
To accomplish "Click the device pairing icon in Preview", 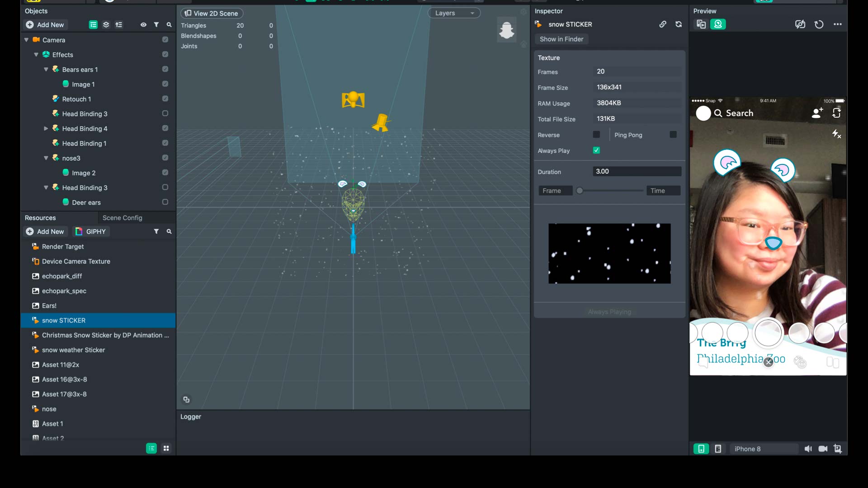I will coord(701,24).
